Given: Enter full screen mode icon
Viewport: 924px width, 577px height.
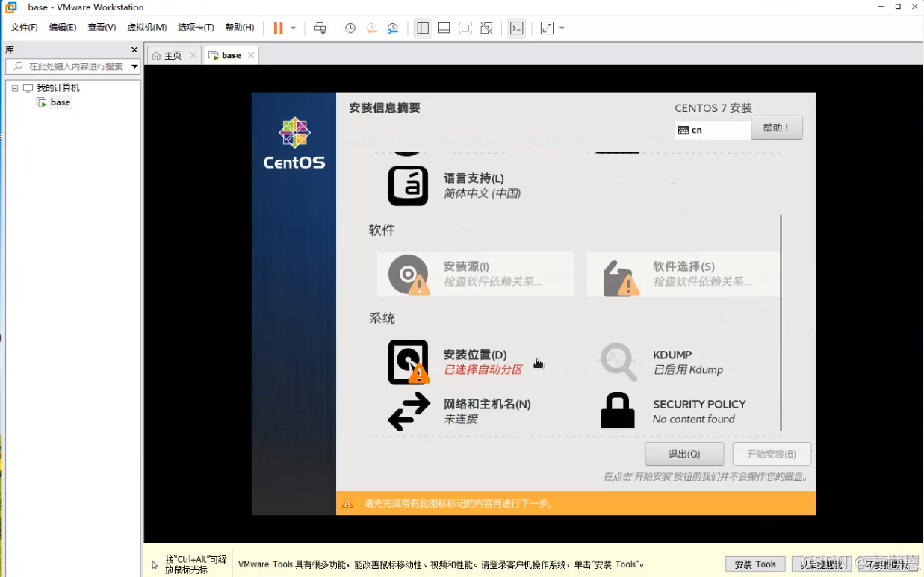Looking at the screenshot, I should 465,28.
